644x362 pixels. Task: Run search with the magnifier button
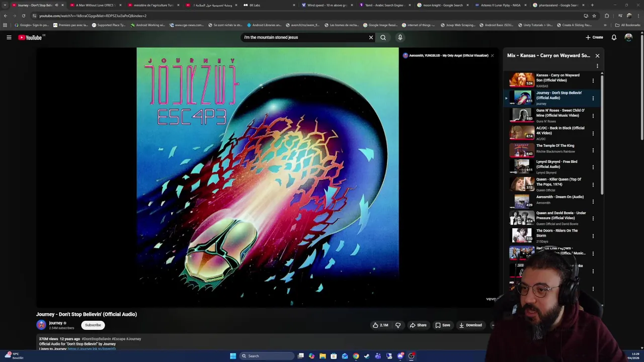point(383,37)
